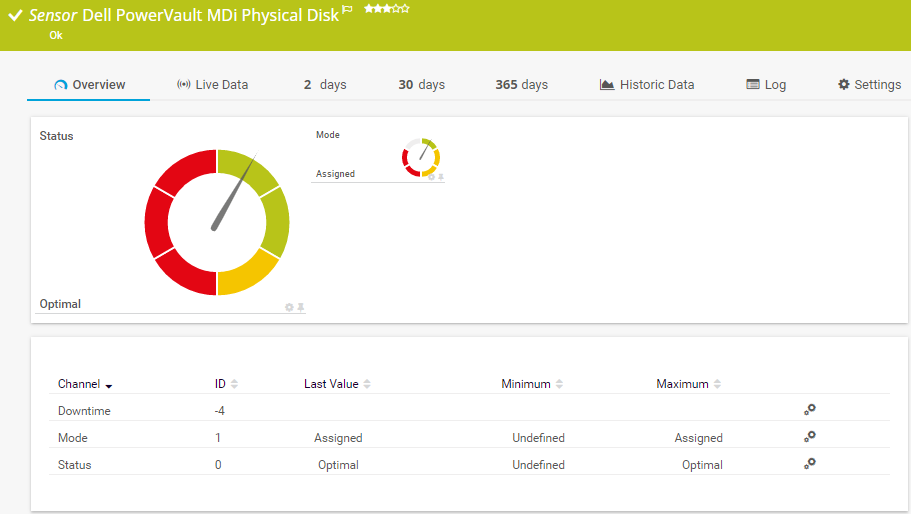Open gear settings on Status gauge
The width and height of the screenshot is (911, 514).
click(x=289, y=307)
